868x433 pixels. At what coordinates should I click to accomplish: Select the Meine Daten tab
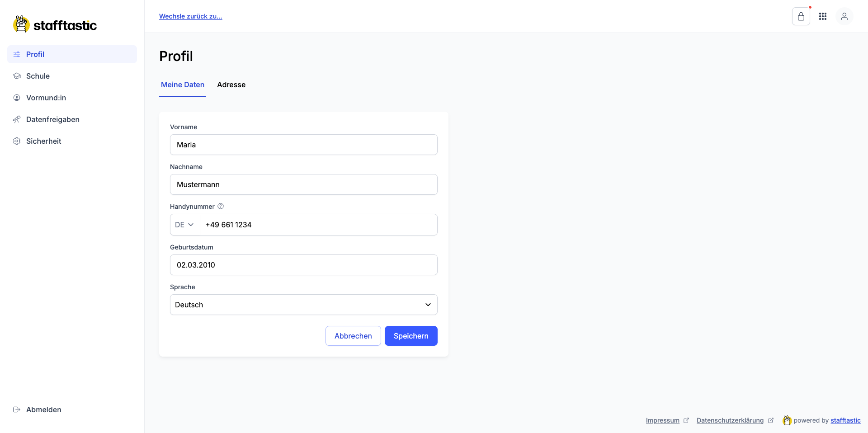pos(183,85)
